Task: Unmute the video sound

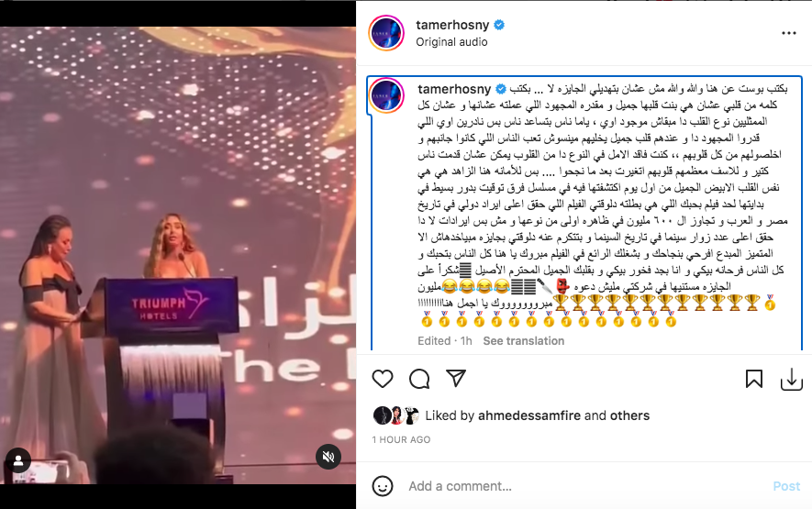Action: pos(328,457)
